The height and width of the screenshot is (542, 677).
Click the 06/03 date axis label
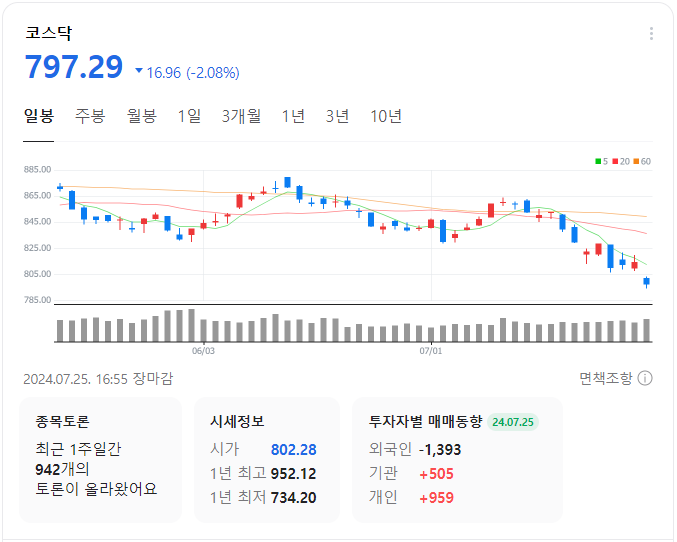203,351
